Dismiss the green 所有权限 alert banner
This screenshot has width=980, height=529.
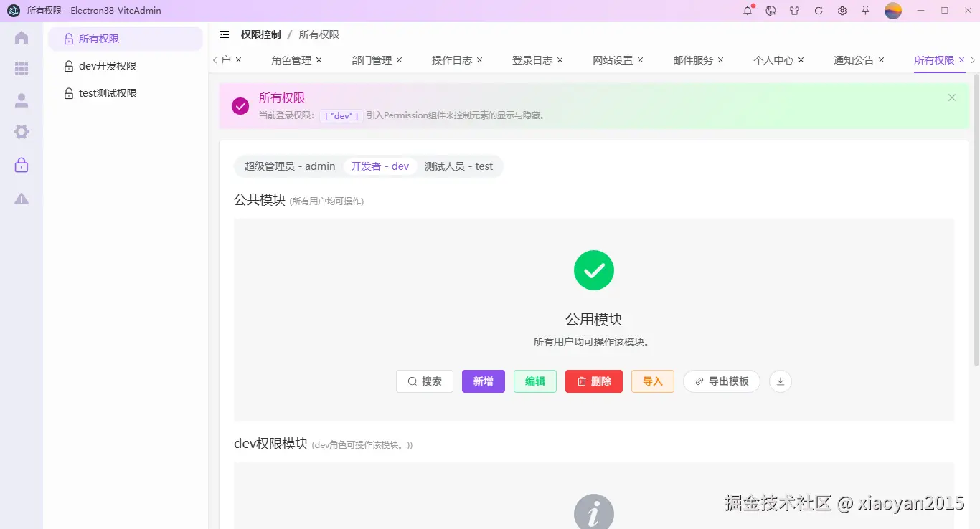(951, 97)
